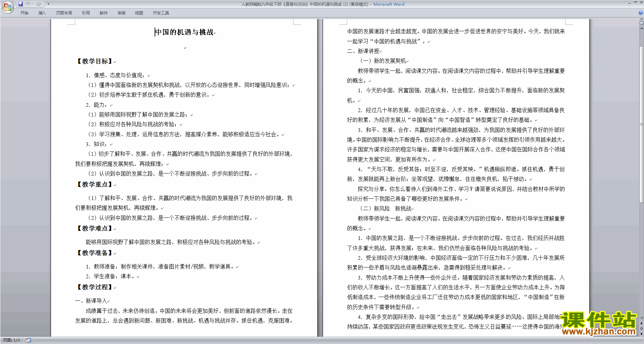
Task: Expand Customize Quick Access Toolbar dropdown
Action: [48, 4]
